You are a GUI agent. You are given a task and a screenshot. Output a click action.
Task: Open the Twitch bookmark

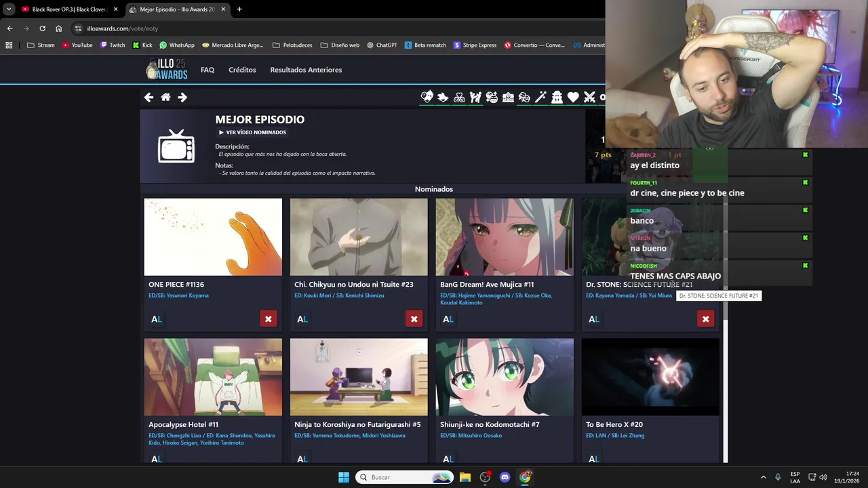[x=113, y=45]
